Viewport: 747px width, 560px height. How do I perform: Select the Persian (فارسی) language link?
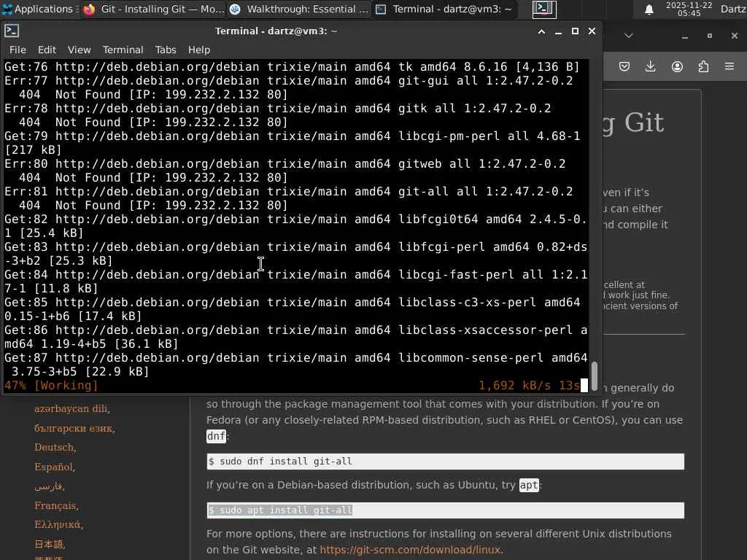[49, 486]
